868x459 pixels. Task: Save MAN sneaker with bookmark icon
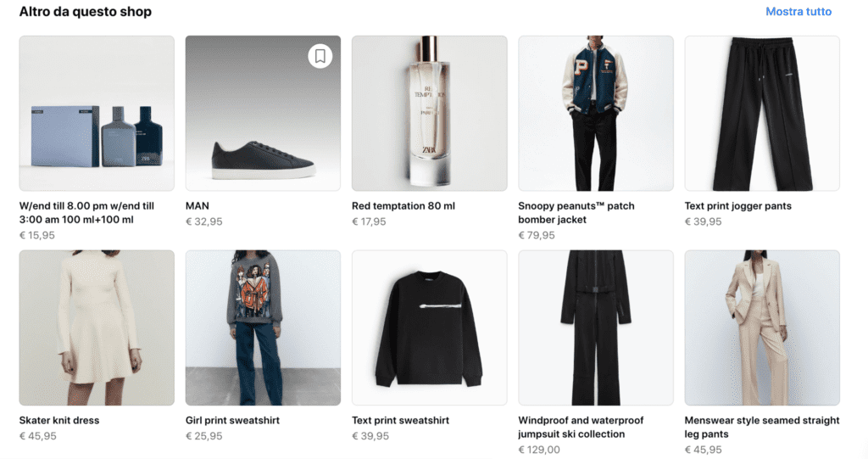[320, 56]
